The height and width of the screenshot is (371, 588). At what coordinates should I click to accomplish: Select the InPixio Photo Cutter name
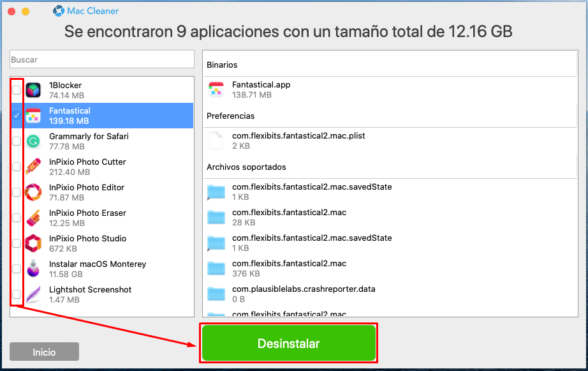pyautogui.click(x=87, y=162)
